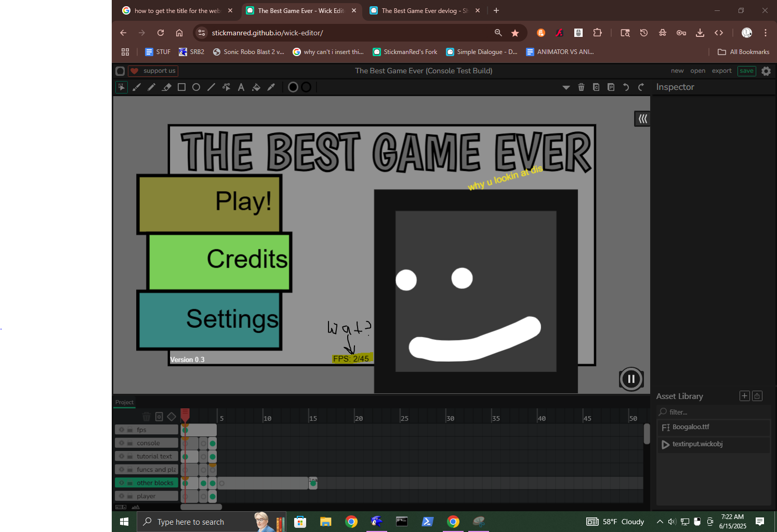777x532 pixels.
Task: Toggle visibility of tutorial text layer
Action: coord(122,456)
